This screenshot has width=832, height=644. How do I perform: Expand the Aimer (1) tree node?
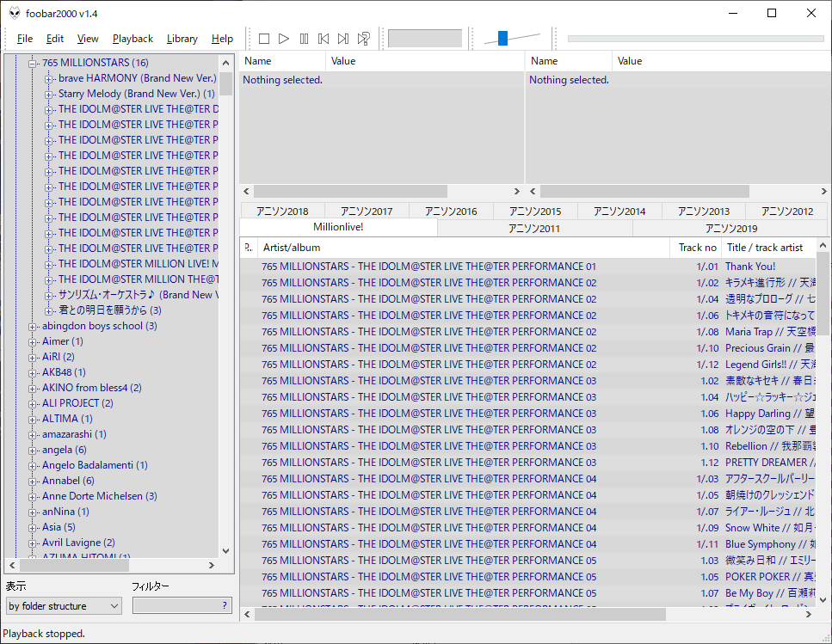33,342
